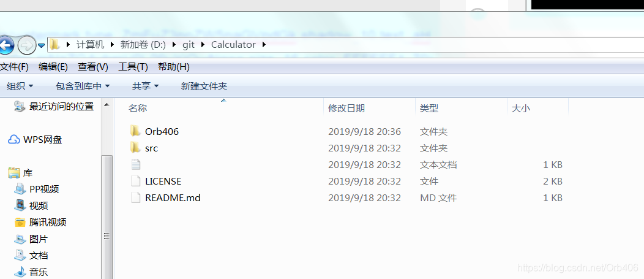Open the 编辑(E) menu
The image size is (644, 279).
pyautogui.click(x=53, y=67)
